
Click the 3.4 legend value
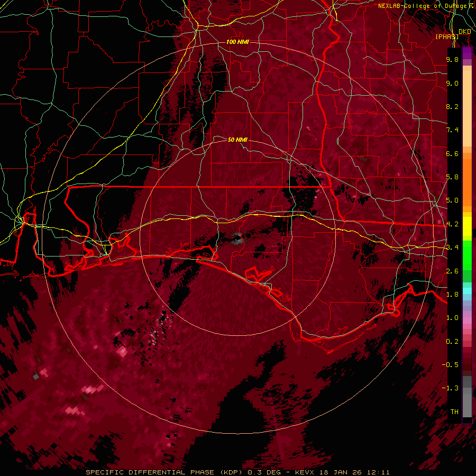tap(452, 248)
